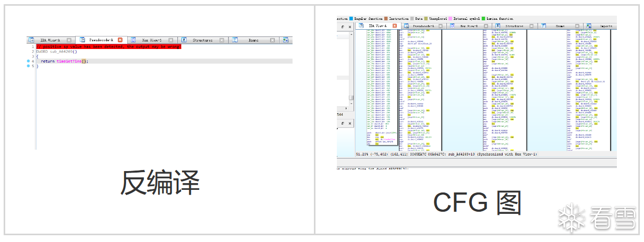The width and height of the screenshot is (644, 242).
Task: Click Instruction brown legend swatch
Action: click(385, 19)
